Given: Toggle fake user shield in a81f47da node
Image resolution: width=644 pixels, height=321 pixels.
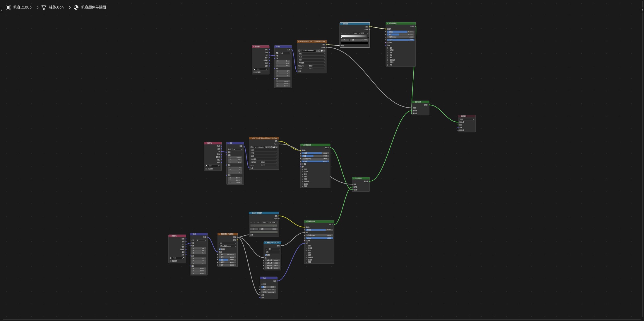Looking at the screenshot, I should [269, 147].
